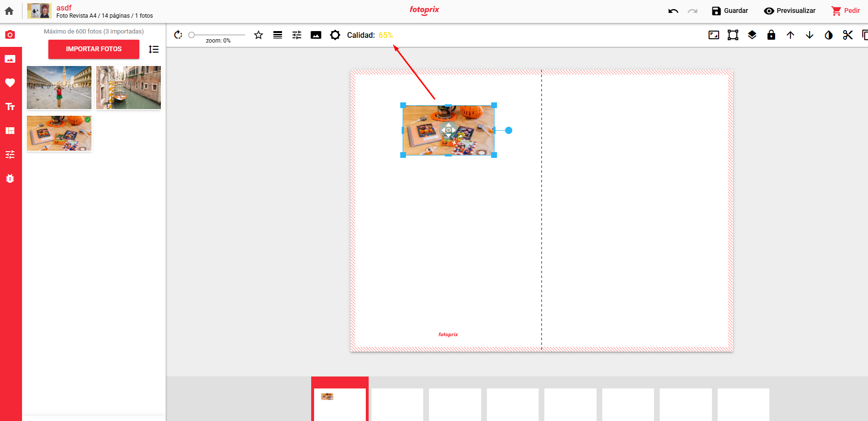Save project with Guardar
This screenshot has width=868, height=421.
pos(730,11)
